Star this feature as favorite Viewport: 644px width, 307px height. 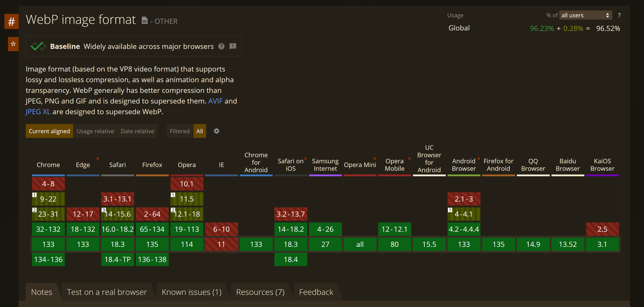pyautogui.click(x=13, y=44)
